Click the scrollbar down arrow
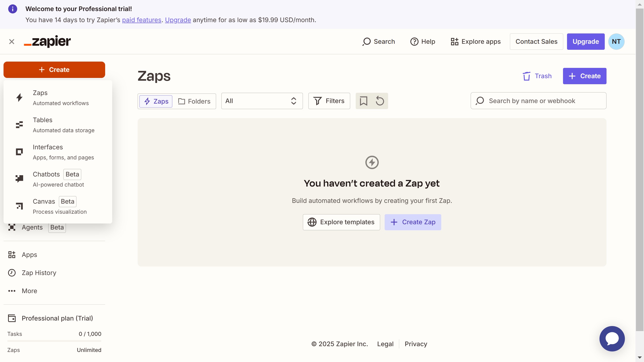This screenshot has height=362, width=644. pyautogui.click(x=639, y=357)
